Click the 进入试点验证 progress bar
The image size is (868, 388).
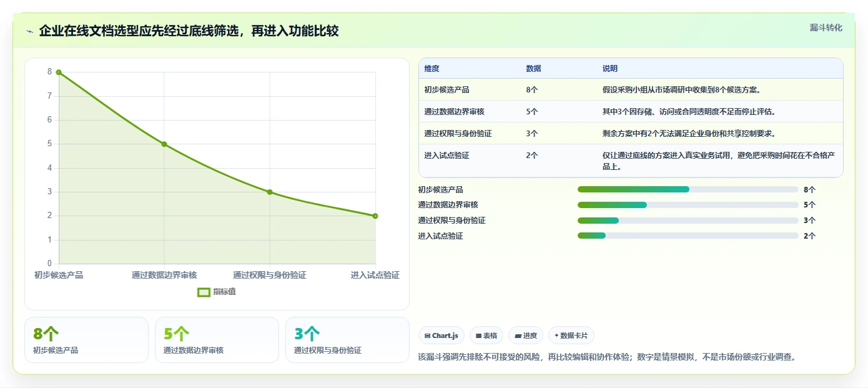pyautogui.click(x=688, y=236)
